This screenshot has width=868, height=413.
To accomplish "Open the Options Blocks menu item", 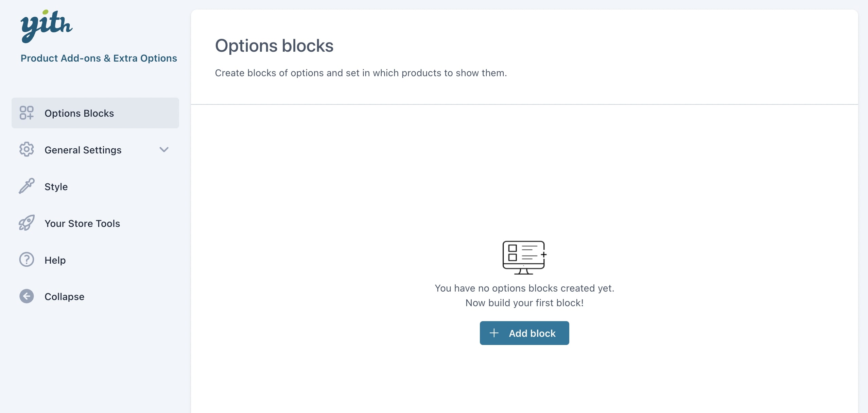I will (x=95, y=113).
